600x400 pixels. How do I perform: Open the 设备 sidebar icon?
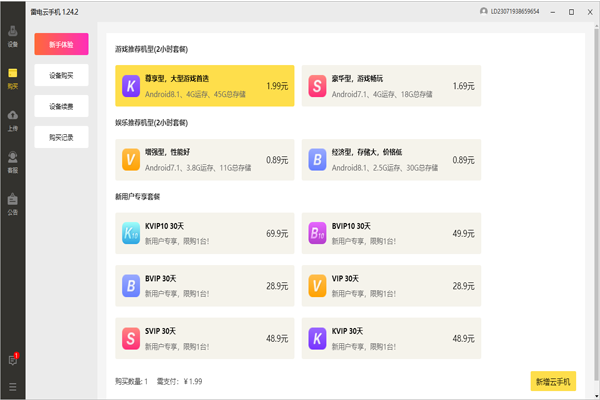click(12, 38)
